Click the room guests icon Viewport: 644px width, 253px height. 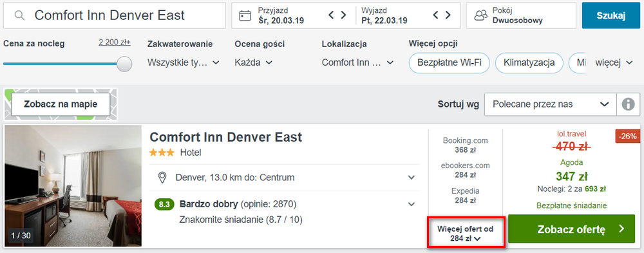click(480, 15)
